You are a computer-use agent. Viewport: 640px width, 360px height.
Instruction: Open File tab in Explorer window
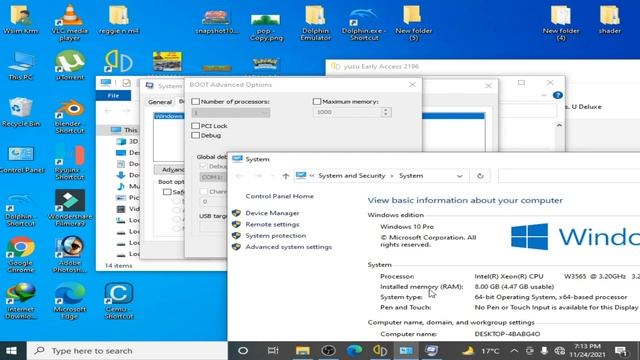click(113, 96)
